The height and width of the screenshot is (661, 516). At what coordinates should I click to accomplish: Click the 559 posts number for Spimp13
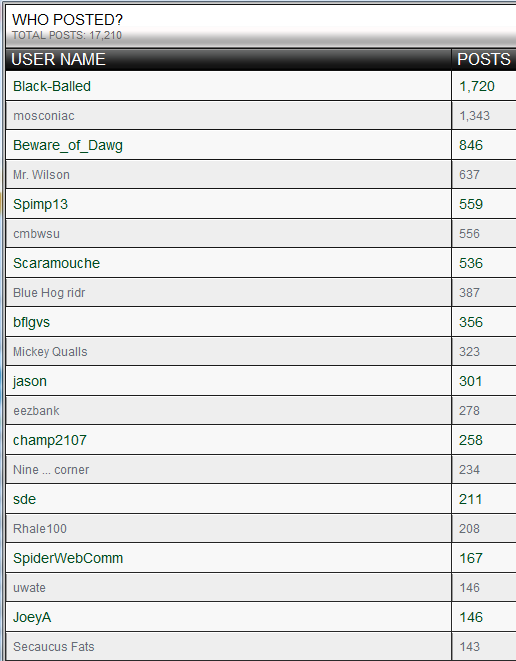coord(471,204)
